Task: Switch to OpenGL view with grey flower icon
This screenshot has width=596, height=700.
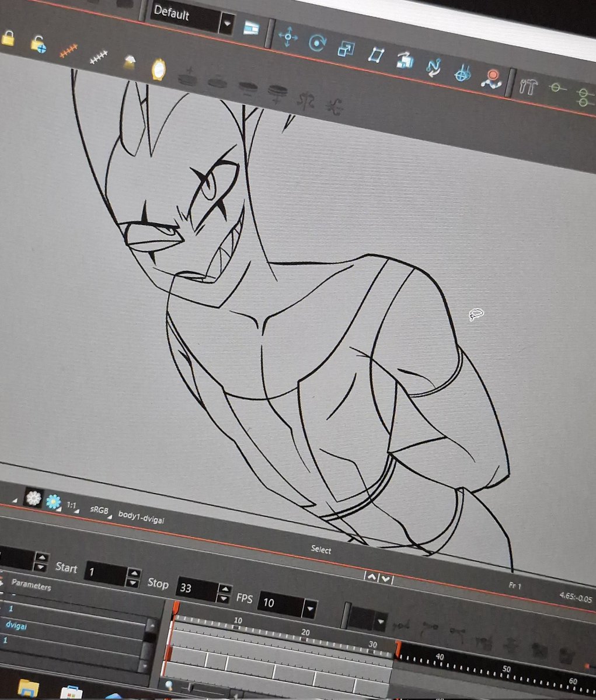Action: [x=33, y=498]
